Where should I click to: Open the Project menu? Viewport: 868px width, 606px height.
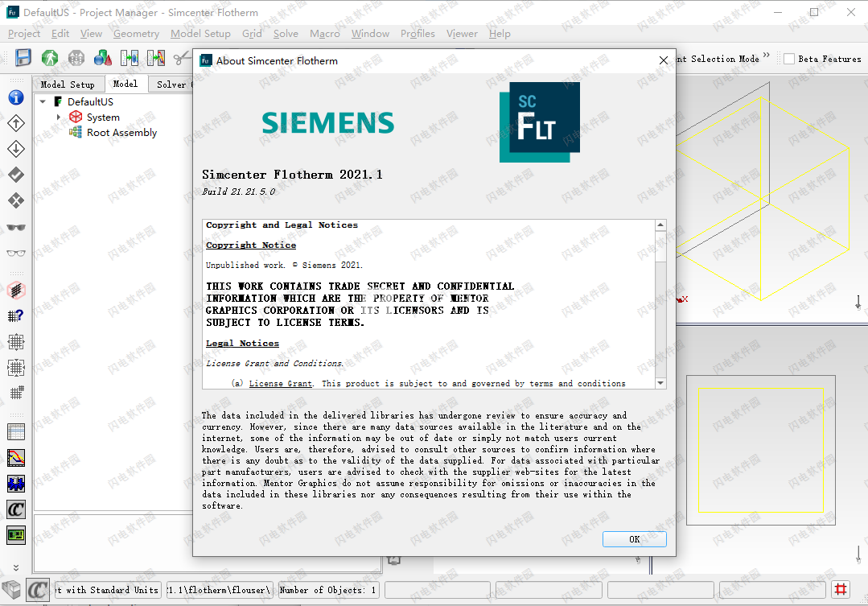point(24,34)
